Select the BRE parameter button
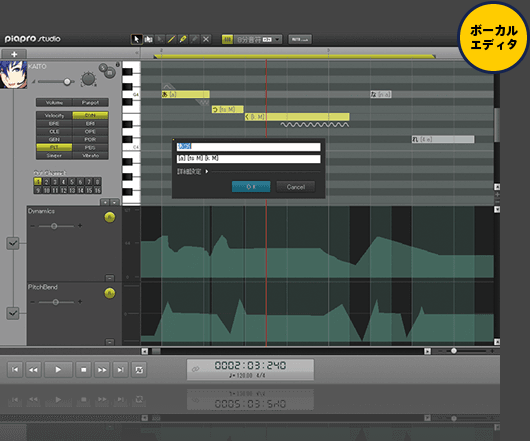 (x=54, y=124)
